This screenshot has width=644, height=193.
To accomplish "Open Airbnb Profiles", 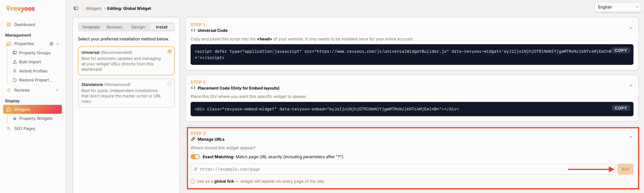I will coord(33,71).
